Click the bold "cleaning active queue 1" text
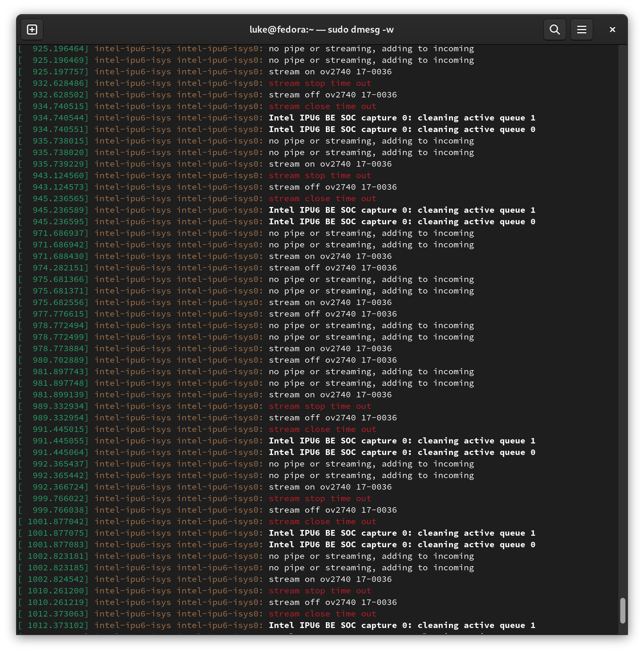Image resolution: width=644 pixels, height=653 pixels. tap(476, 118)
